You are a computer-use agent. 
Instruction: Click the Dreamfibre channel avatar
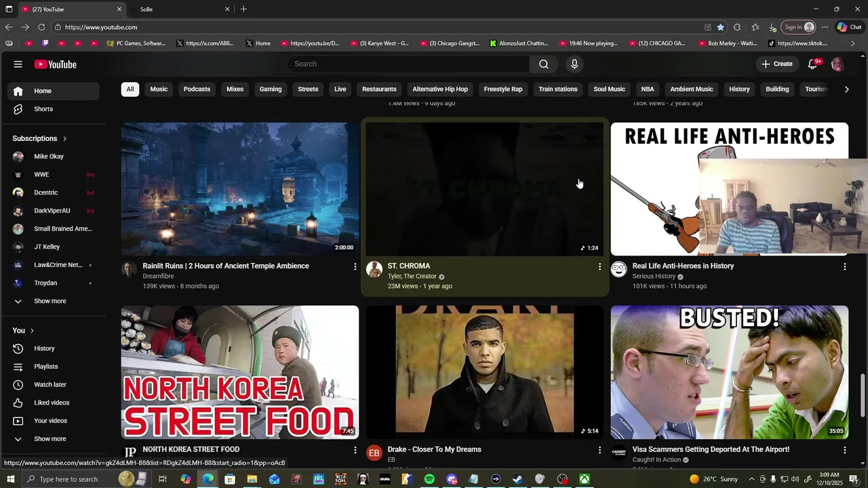coord(129,270)
